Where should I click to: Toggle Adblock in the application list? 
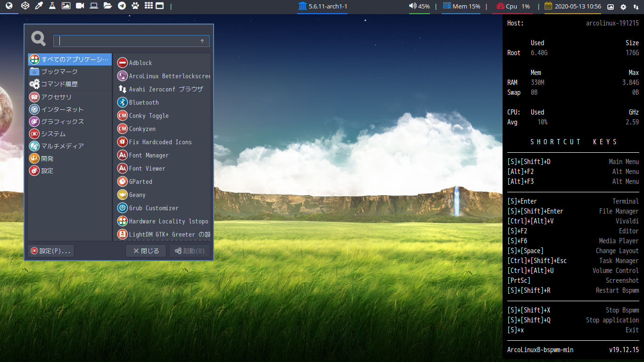[x=140, y=62]
